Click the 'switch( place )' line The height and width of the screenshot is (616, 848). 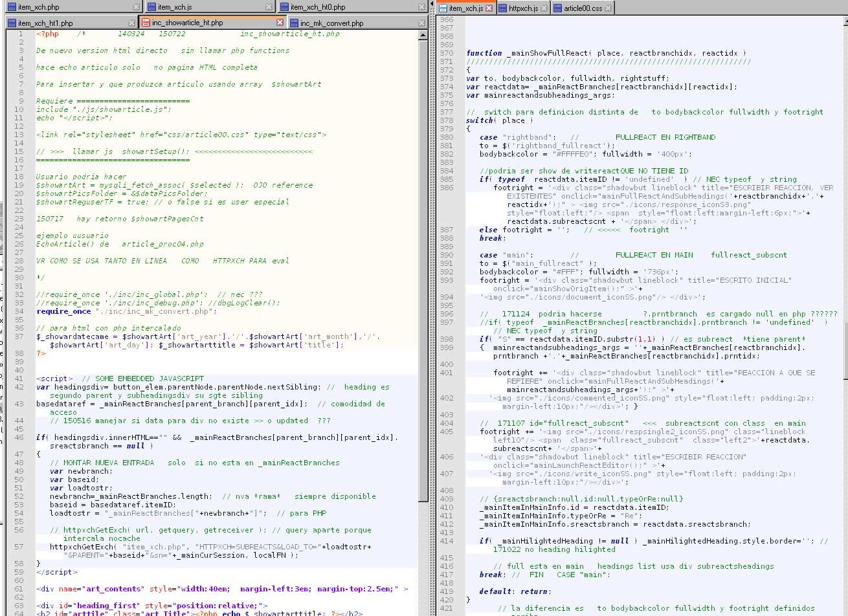pyautogui.click(x=500, y=120)
